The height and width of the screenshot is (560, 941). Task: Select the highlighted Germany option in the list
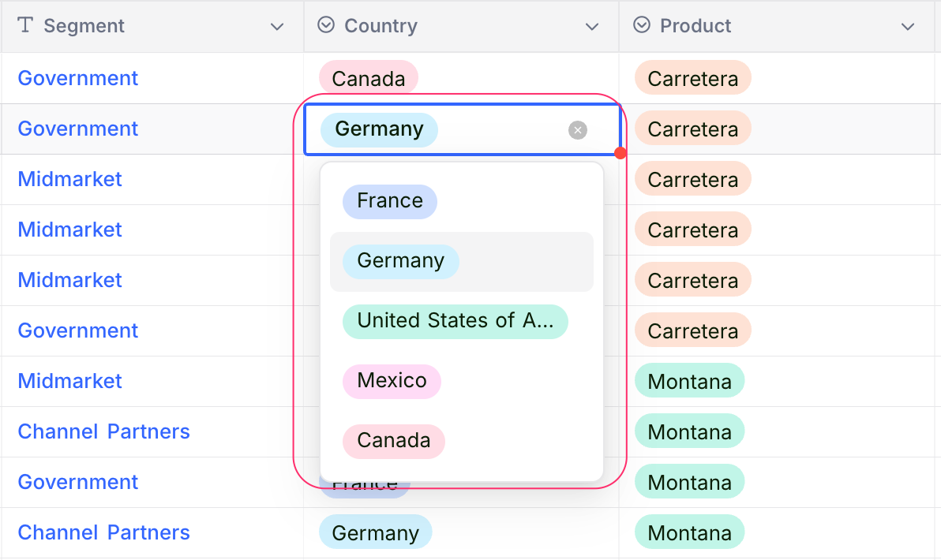400,261
